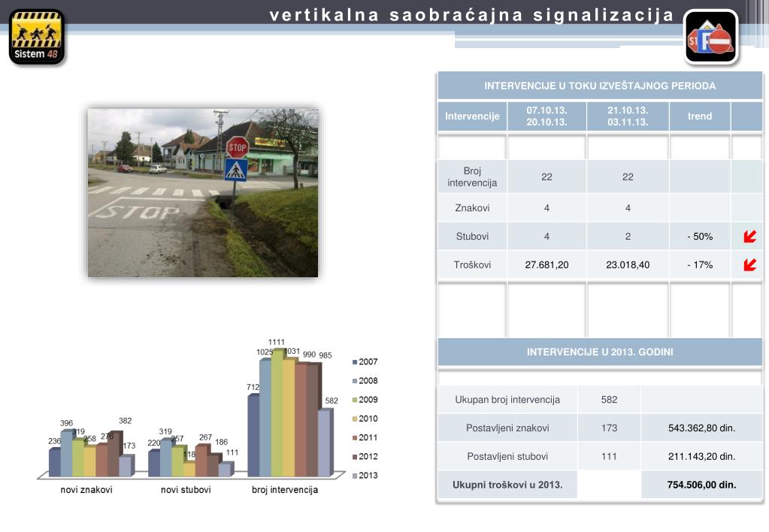Image resolution: width=769 pixels, height=532 pixels.
Task: Click the 'Ukupan broj intervencija' label
Action: (507, 400)
